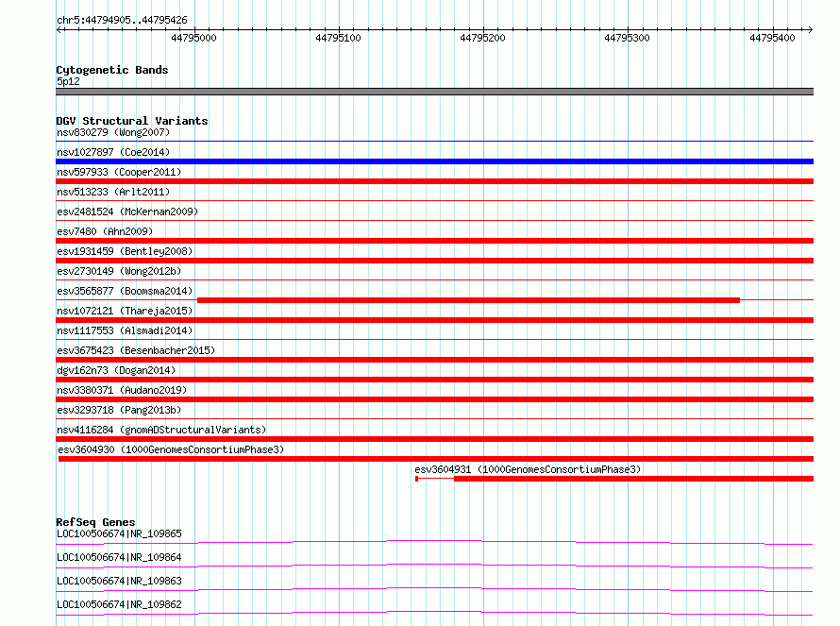Click the 44795400 ruler coordinate

click(772, 38)
